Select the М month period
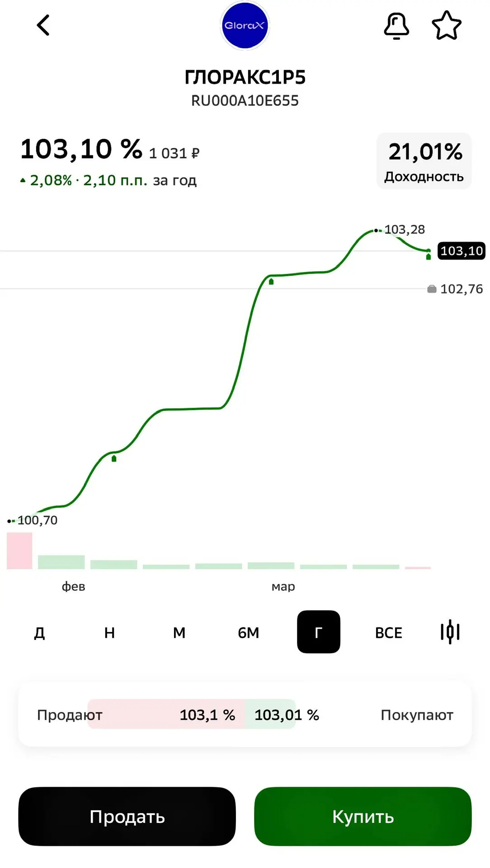The width and height of the screenshot is (490, 868). tap(179, 632)
